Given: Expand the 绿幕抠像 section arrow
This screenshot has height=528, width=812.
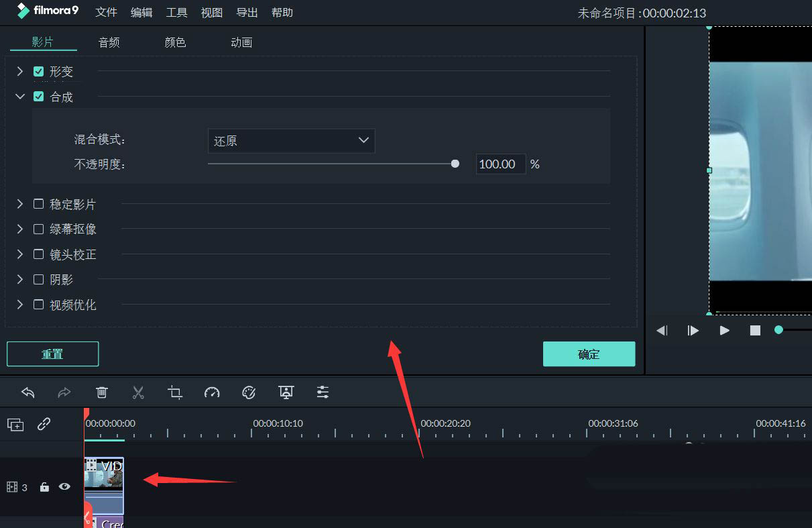Looking at the screenshot, I should click(x=20, y=229).
